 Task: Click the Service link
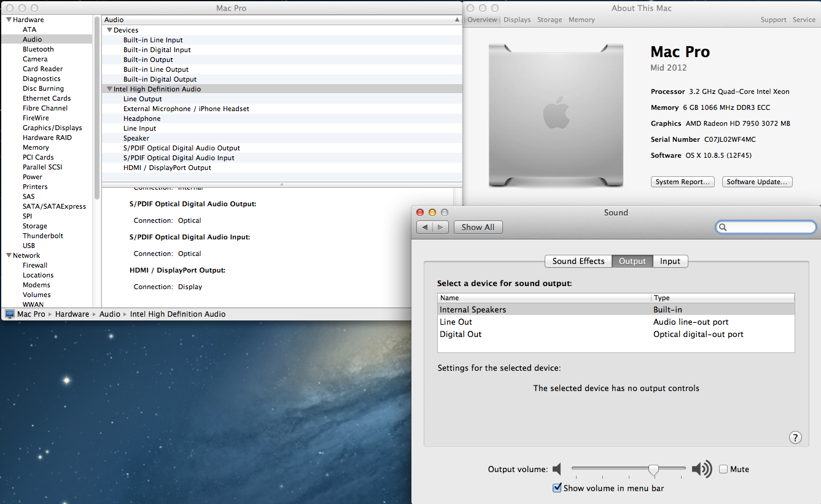pyautogui.click(x=804, y=20)
